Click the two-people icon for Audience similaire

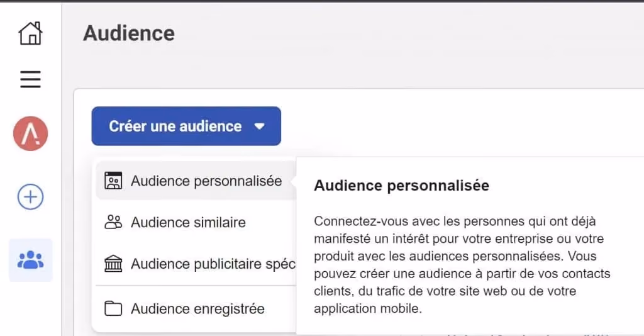point(113,222)
